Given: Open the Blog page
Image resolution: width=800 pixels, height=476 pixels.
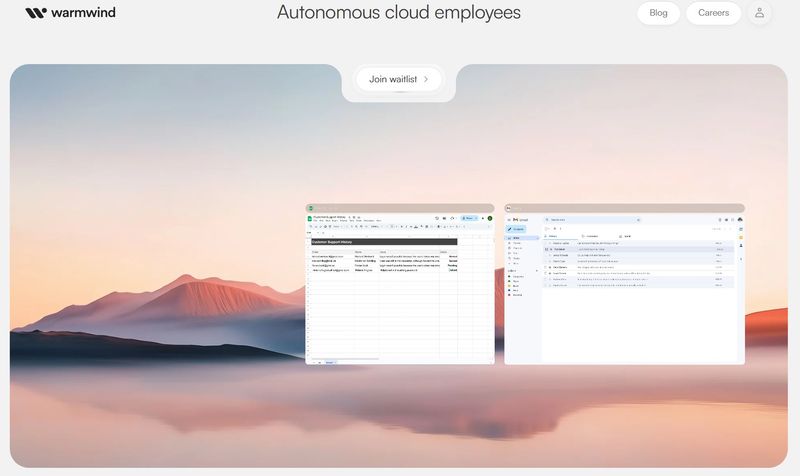Looking at the screenshot, I should pyautogui.click(x=658, y=13).
